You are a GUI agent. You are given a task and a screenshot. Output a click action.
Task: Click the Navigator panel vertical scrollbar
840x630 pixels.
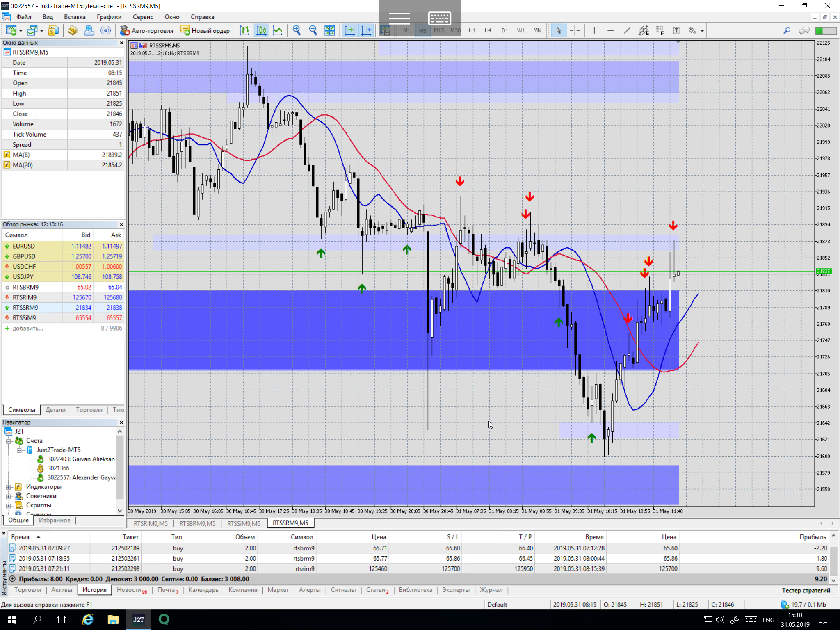point(120,468)
